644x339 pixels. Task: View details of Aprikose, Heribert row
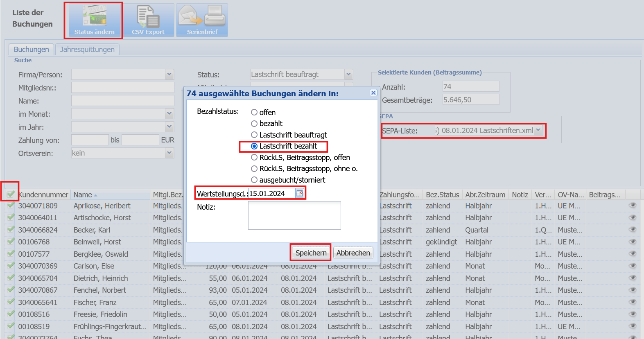633,206
